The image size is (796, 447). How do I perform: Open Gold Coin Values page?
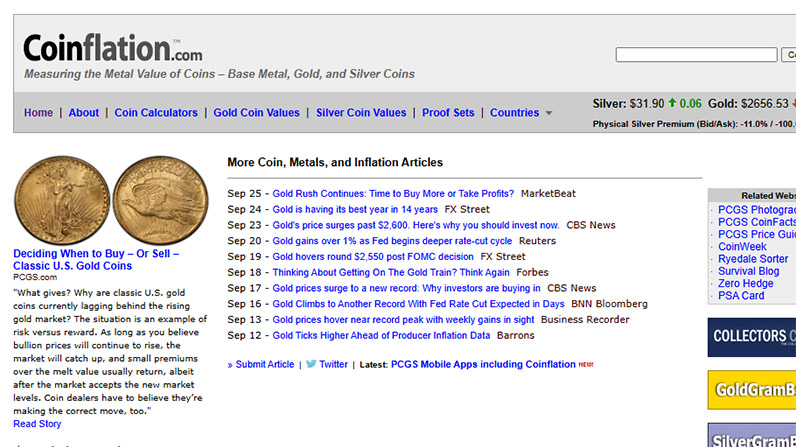[256, 113]
